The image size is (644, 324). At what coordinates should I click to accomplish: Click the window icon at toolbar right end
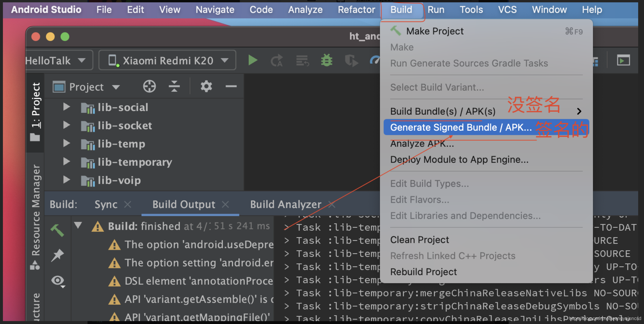click(x=623, y=61)
